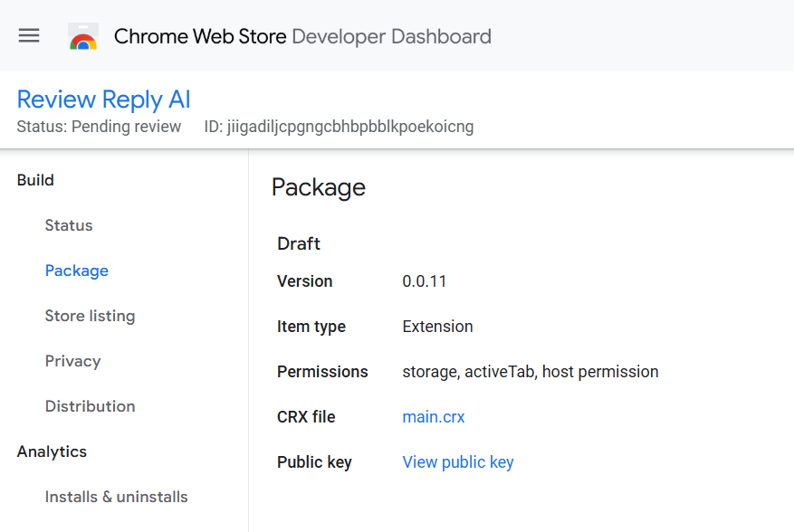Click the Build section header

click(35, 180)
